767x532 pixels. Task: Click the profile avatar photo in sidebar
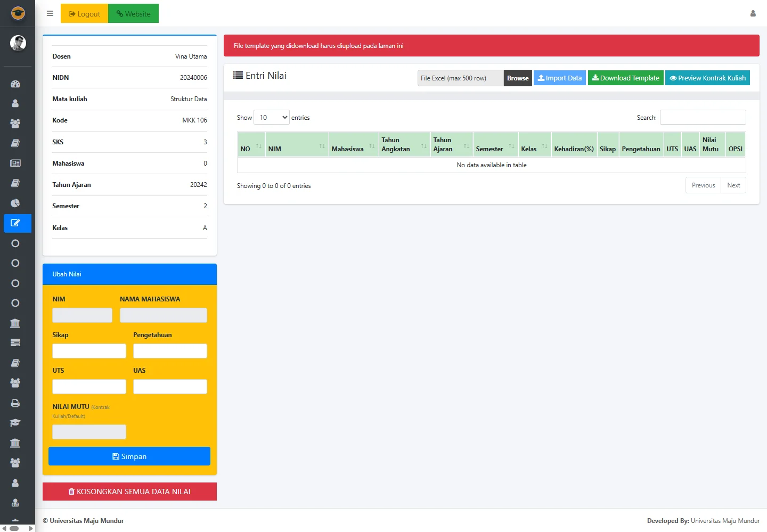point(18,43)
